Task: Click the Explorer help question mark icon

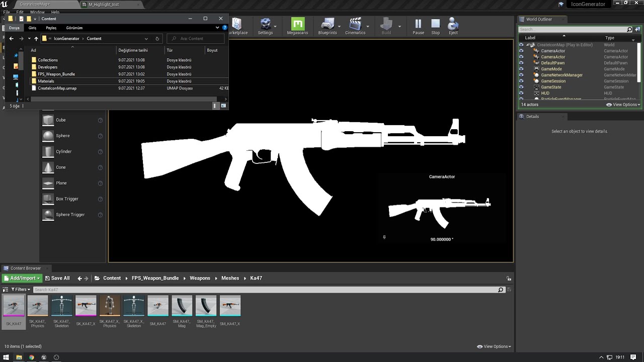Action: coord(224,28)
